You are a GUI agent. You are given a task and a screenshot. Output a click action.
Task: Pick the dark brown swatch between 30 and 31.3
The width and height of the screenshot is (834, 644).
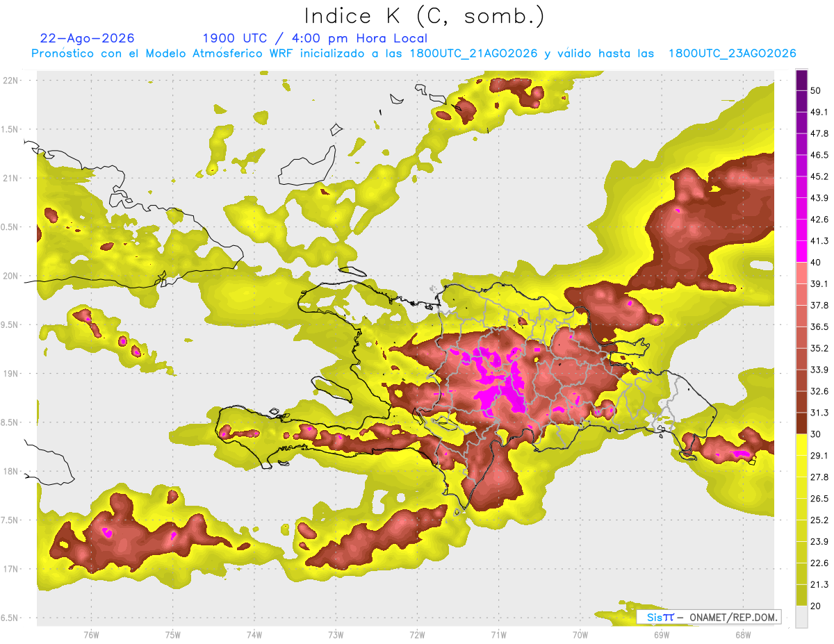(x=801, y=424)
